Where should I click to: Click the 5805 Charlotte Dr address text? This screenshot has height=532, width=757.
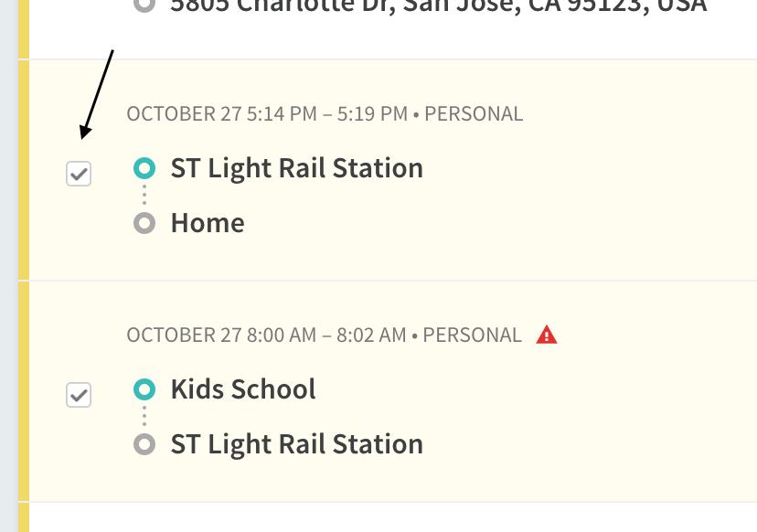(x=439, y=5)
